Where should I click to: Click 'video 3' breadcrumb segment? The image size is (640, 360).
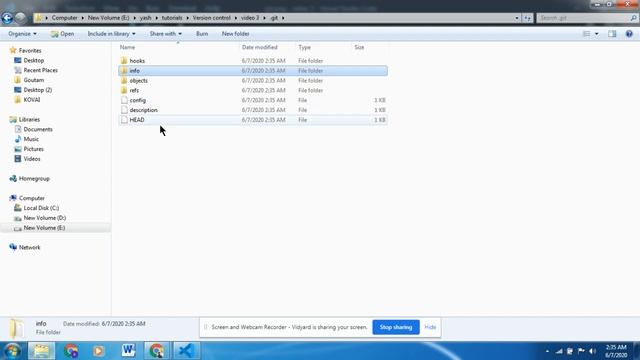[x=250, y=18]
